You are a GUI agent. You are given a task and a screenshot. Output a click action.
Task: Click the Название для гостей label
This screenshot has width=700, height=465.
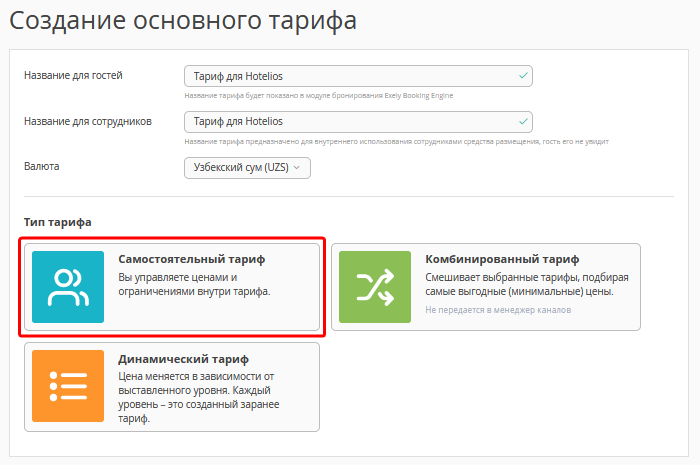click(x=73, y=75)
